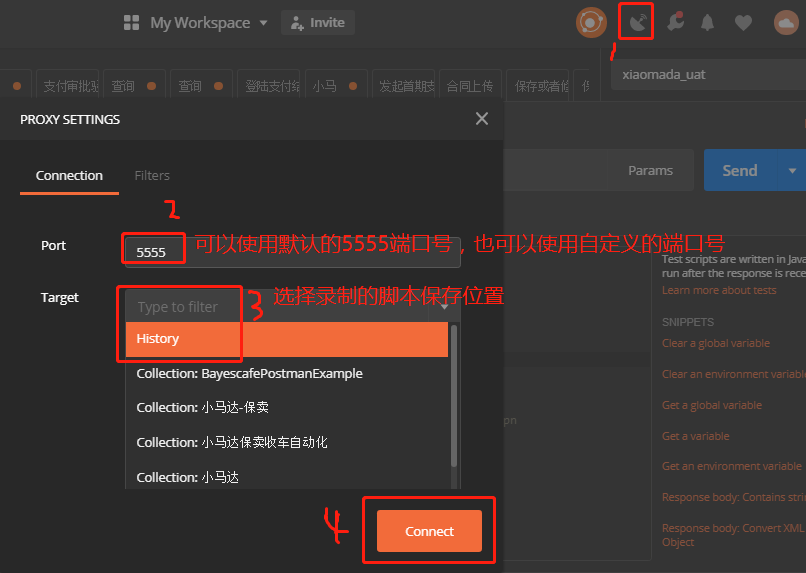This screenshot has width=806, height=573.
Task: Insert Get an environment variable snippet
Action: click(731, 466)
